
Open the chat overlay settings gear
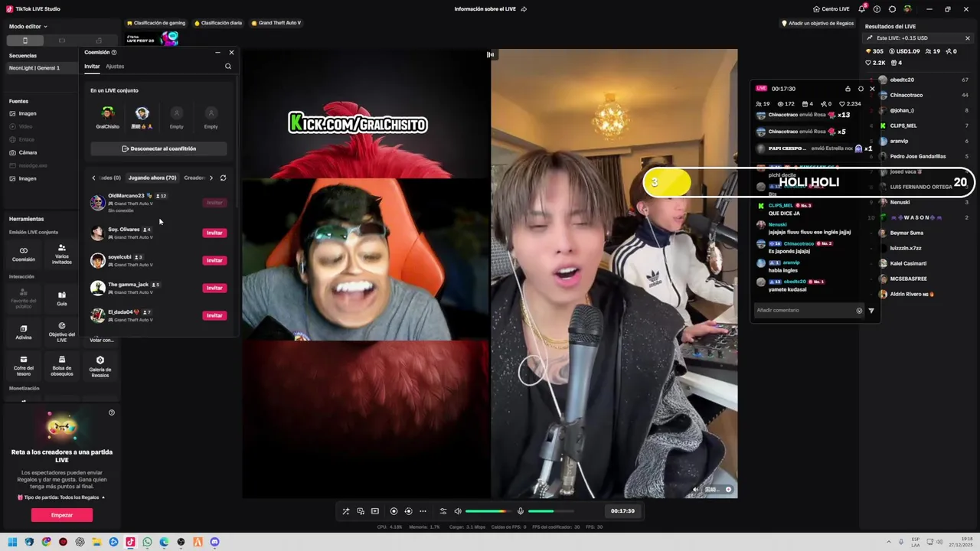click(x=861, y=89)
